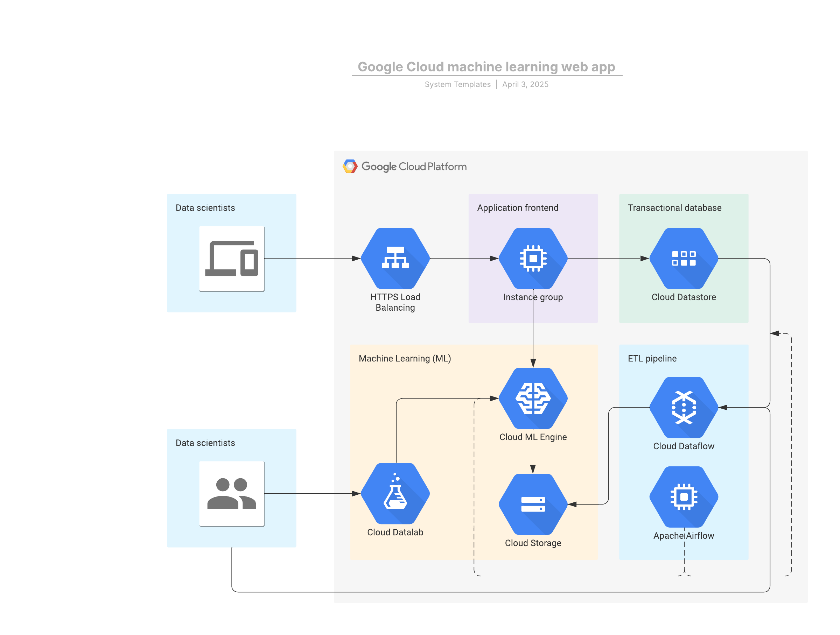Select the Cloud Dataflow icon
The width and height of the screenshot is (840, 635).
tap(684, 408)
